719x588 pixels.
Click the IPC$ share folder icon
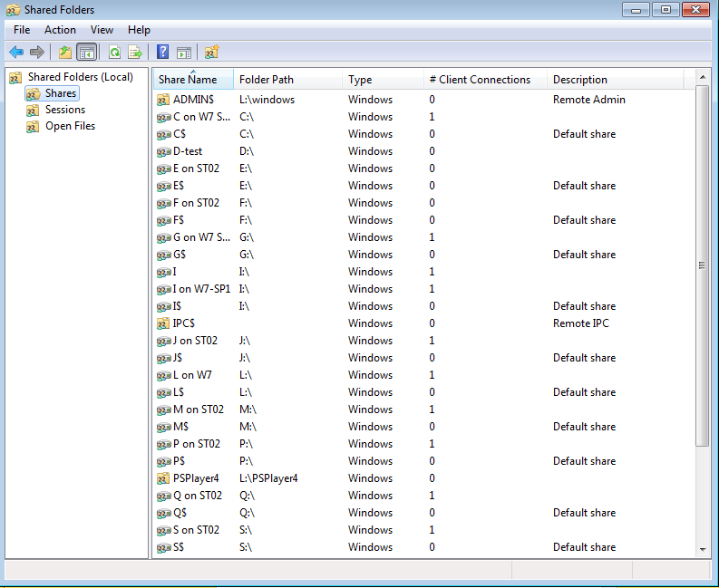click(163, 323)
